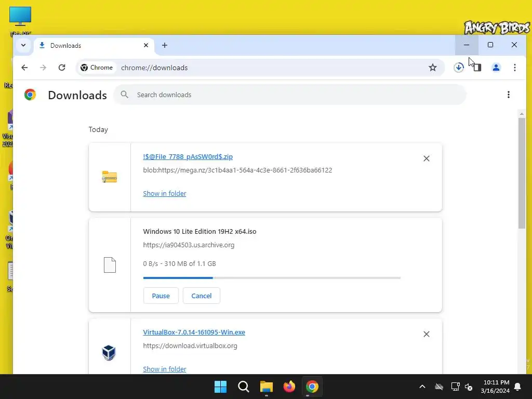Image resolution: width=532 pixels, height=399 pixels.
Task: Open the downloads bubble icon in toolbar
Action: click(x=459, y=68)
